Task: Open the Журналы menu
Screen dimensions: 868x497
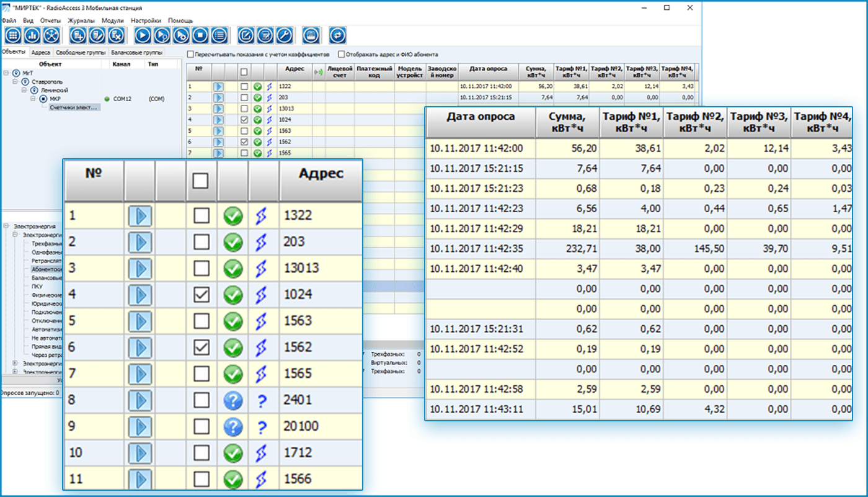Action: click(80, 20)
